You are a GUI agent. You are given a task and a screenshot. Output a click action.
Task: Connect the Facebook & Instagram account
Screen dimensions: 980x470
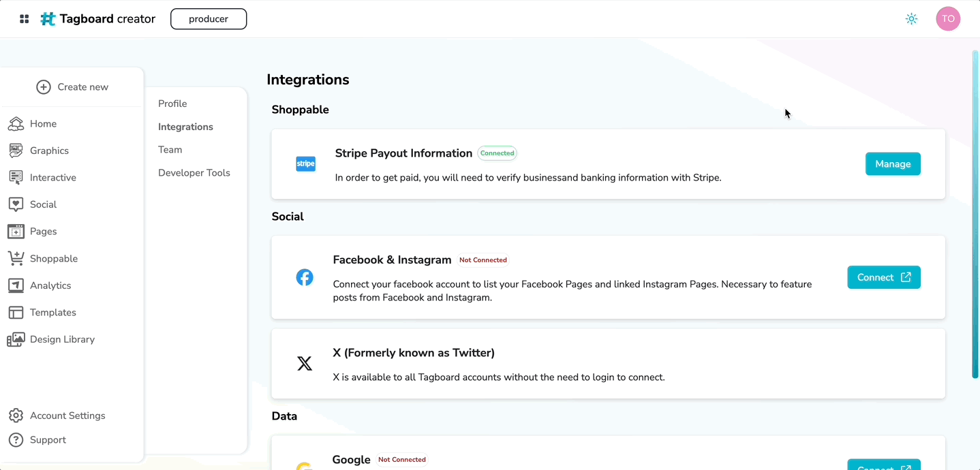click(884, 277)
